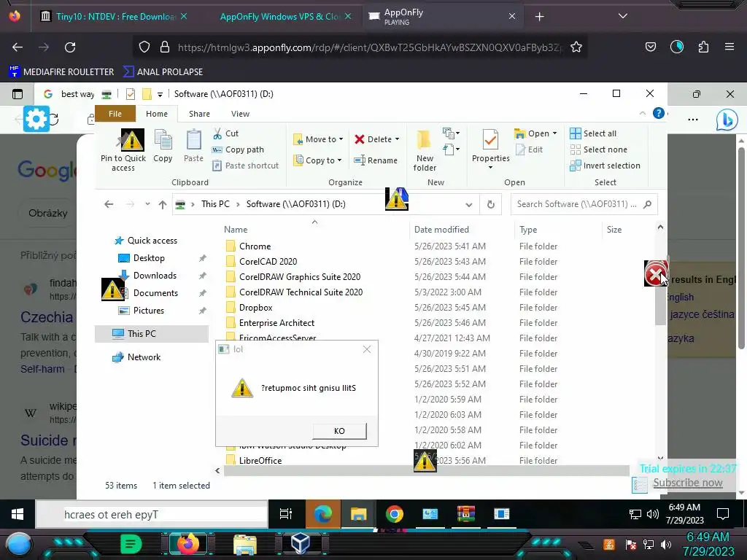
Task: Open recent locations dropdown arrow
Action: pyautogui.click(x=147, y=204)
